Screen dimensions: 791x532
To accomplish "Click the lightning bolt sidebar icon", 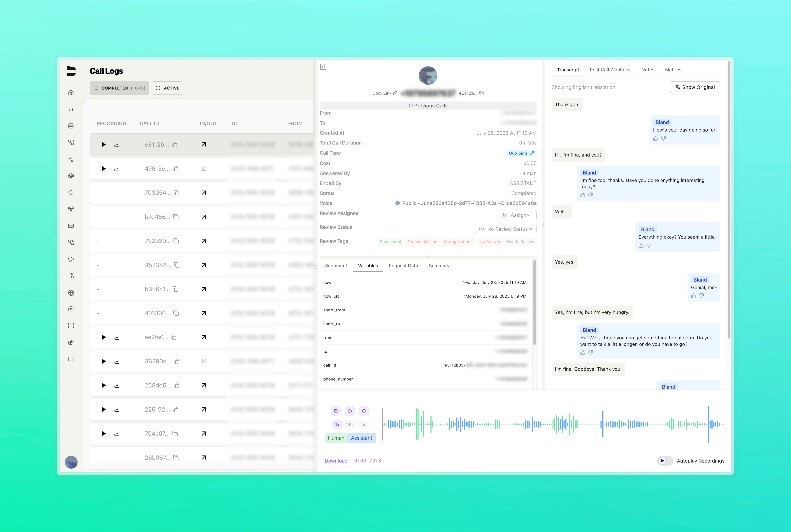I will click(71, 192).
